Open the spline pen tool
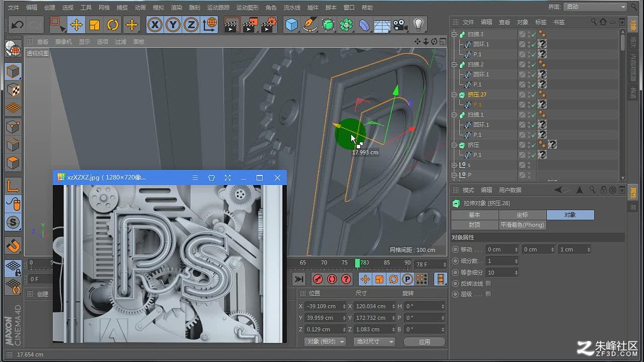The width and height of the screenshot is (644, 362). [x=310, y=25]
